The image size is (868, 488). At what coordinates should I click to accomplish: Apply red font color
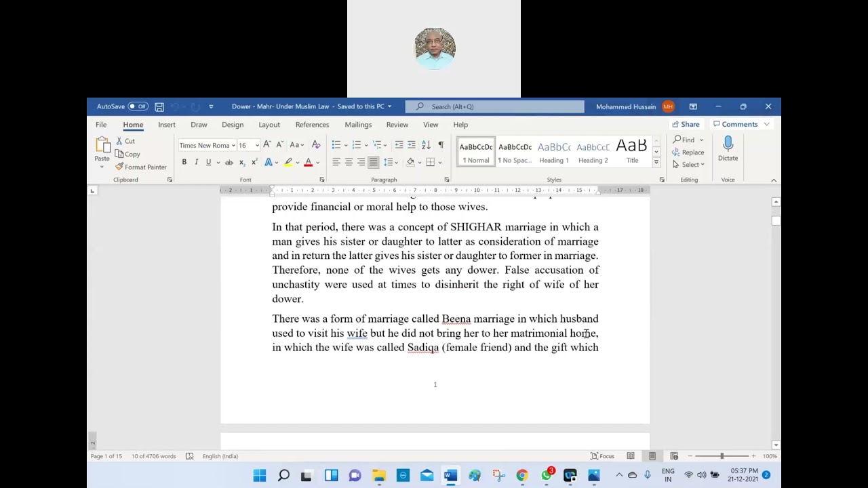pyautogui.click(x=308, y=162)
